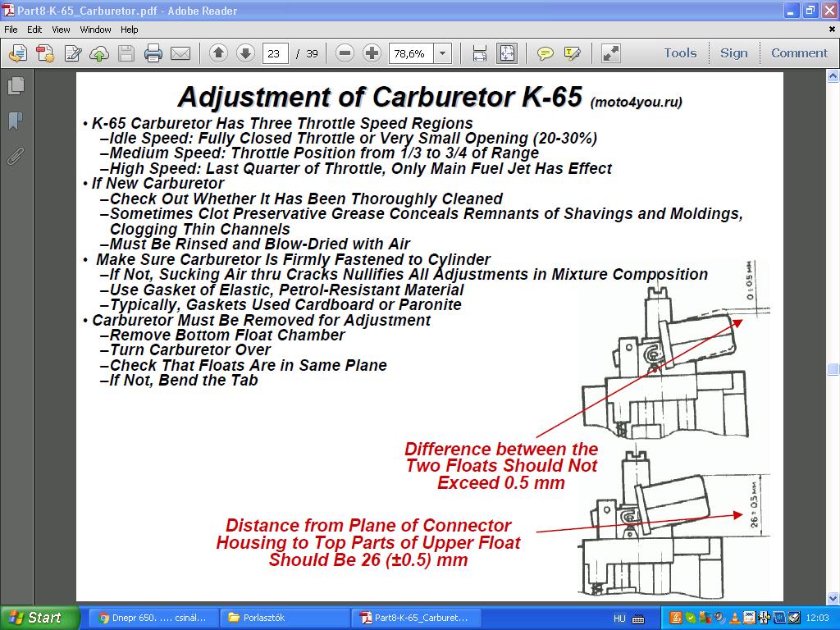840x630 pixels.
Task: Toggle the Bookmarks navigation panel
Action: point(16,121)
